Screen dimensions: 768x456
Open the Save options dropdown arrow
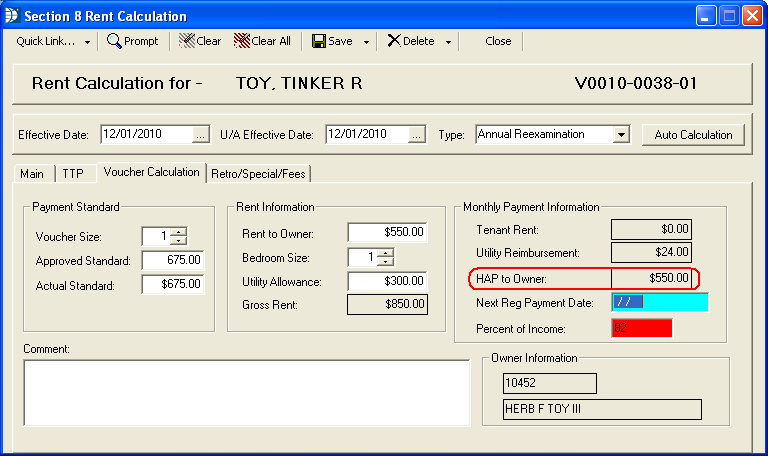pos(366,43)
